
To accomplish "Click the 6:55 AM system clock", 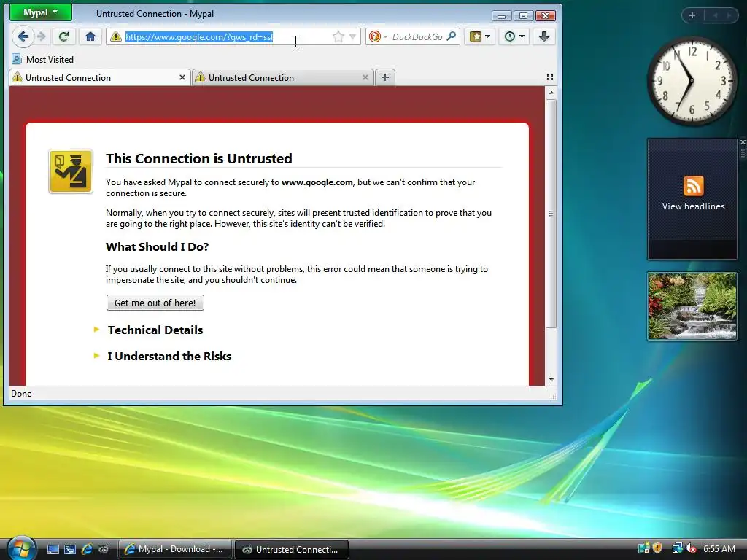I will click(719, 548).
